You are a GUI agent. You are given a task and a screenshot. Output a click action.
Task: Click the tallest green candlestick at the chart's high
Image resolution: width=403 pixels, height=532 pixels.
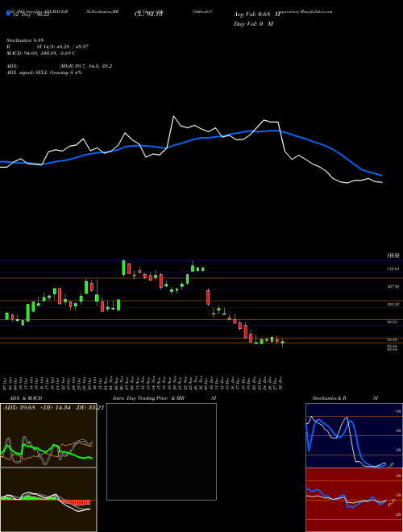coord(123,268)
